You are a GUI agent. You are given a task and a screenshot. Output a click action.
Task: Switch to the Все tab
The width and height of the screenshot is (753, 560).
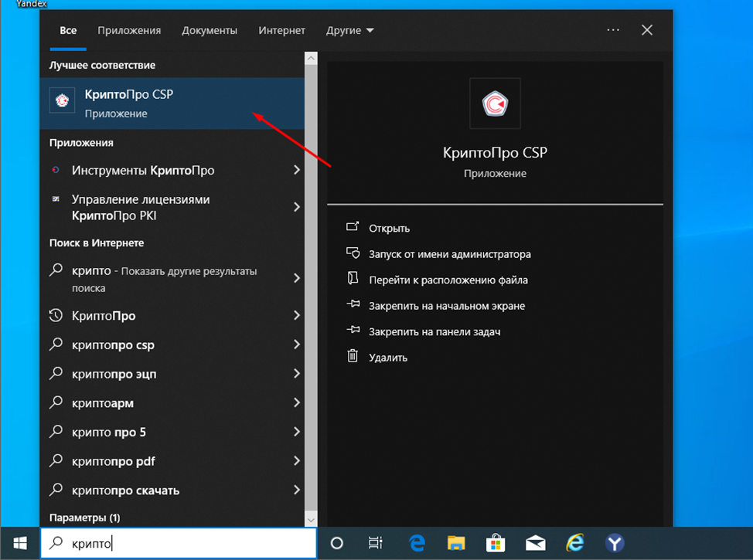point(68,30)
